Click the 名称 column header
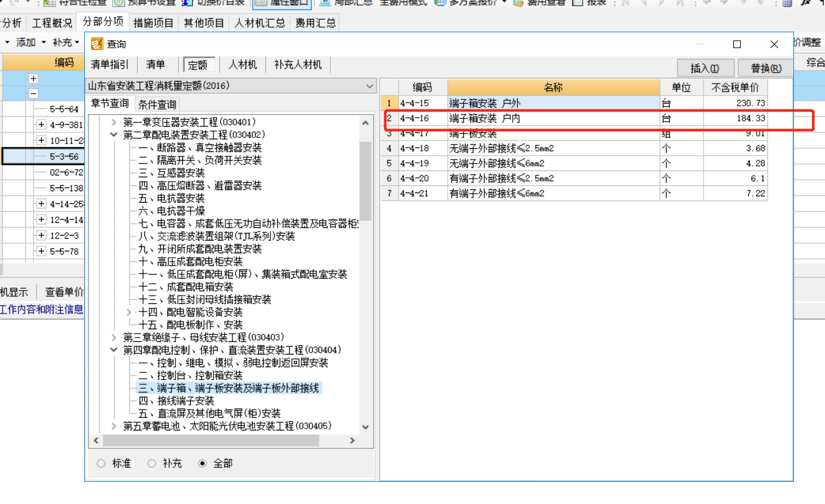This screenshot has height=504, width=825. point(553,87)
